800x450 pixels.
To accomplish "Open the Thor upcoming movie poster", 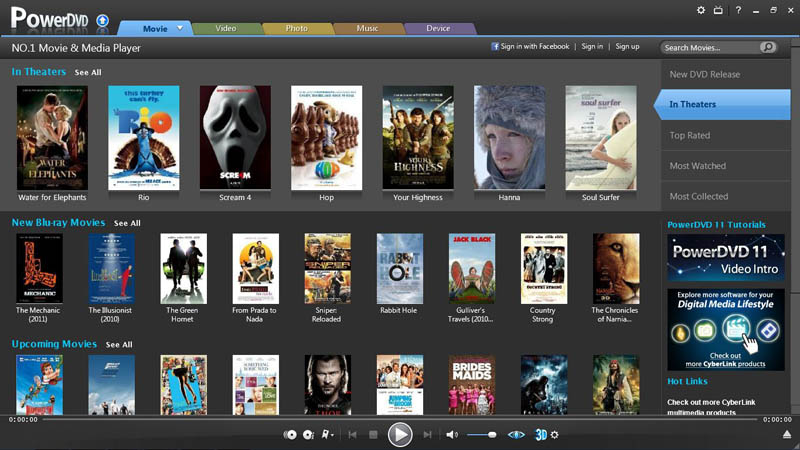I will click(x=328, y=385).
